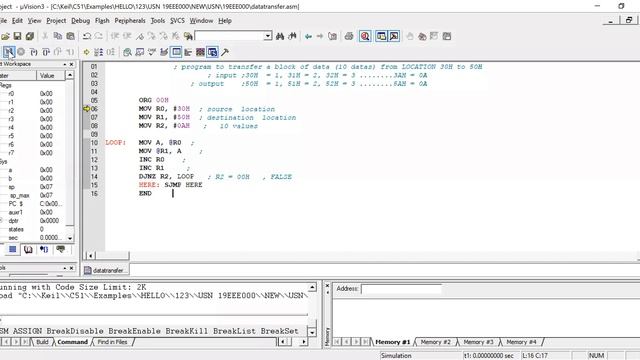Select the Memory #2 tab
The height and width of the screenshot is (360, 640).
(436, 342)
